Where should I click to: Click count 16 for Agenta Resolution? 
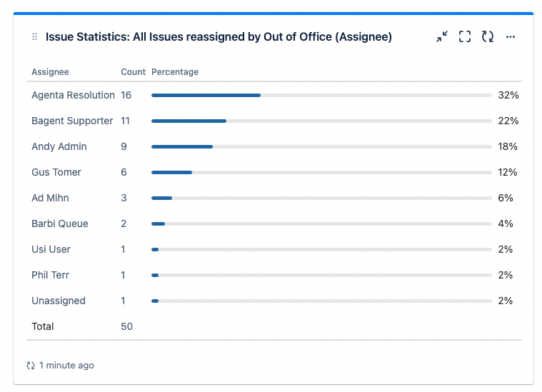pos(126,95)
